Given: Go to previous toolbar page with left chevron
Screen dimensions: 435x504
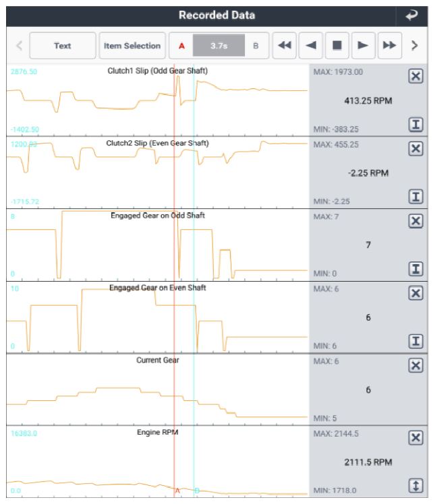Looking at the screenshot, I should pyautogui.click(x=20, y=45).
